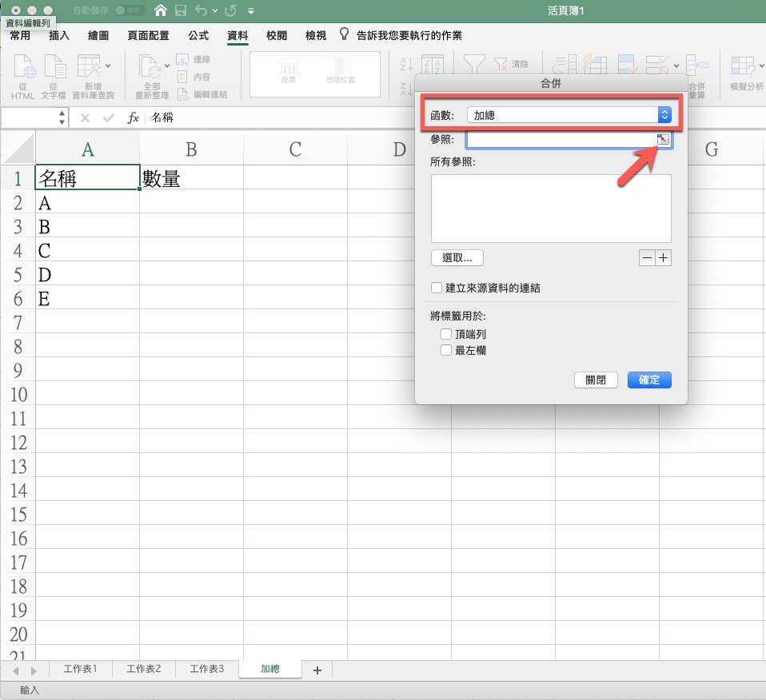This screenshot has width=766, height=700.
Task: Click the 全部重新整理 refresh icon
Action: click(x=150, y=67)
